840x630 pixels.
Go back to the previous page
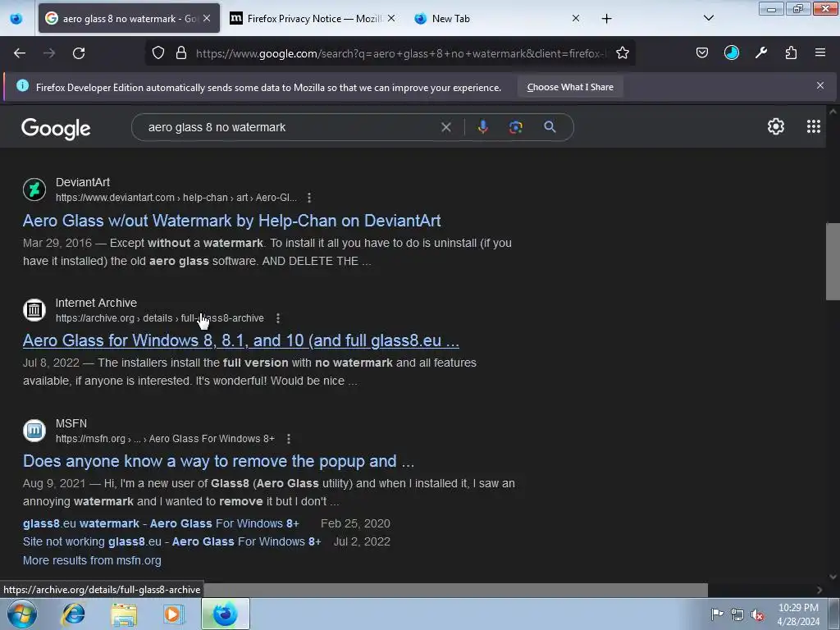(x=20, y=53)
